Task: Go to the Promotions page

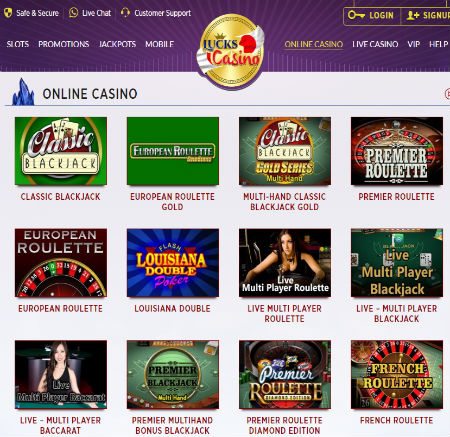Action: pos(64,44)
